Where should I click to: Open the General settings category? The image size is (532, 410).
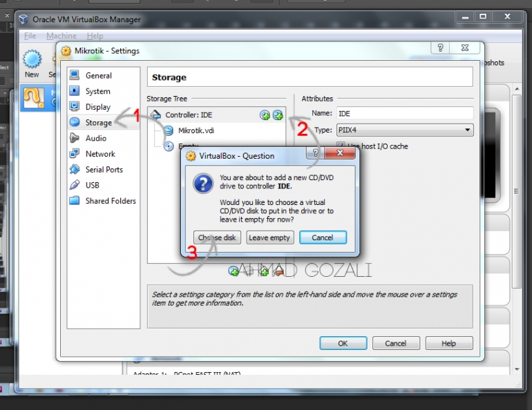coord(98,75)
